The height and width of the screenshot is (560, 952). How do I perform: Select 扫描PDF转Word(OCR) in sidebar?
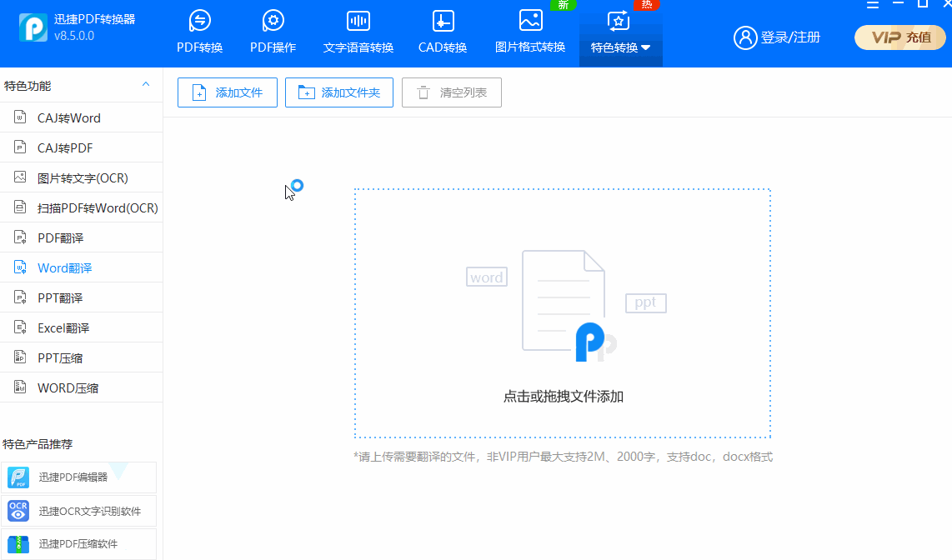coord(82,207)
